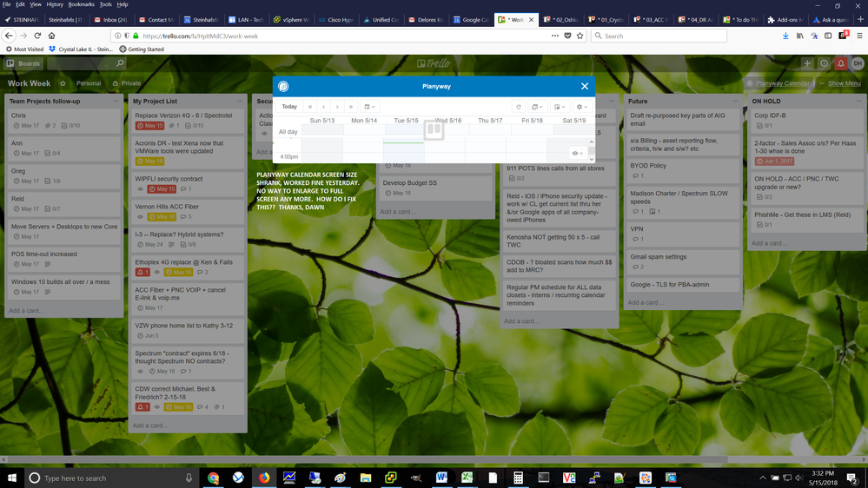Jump forward fast with double-right arrow
This screenshot has width=868, height=488.
pyautogui.click(x=350, y=107)
